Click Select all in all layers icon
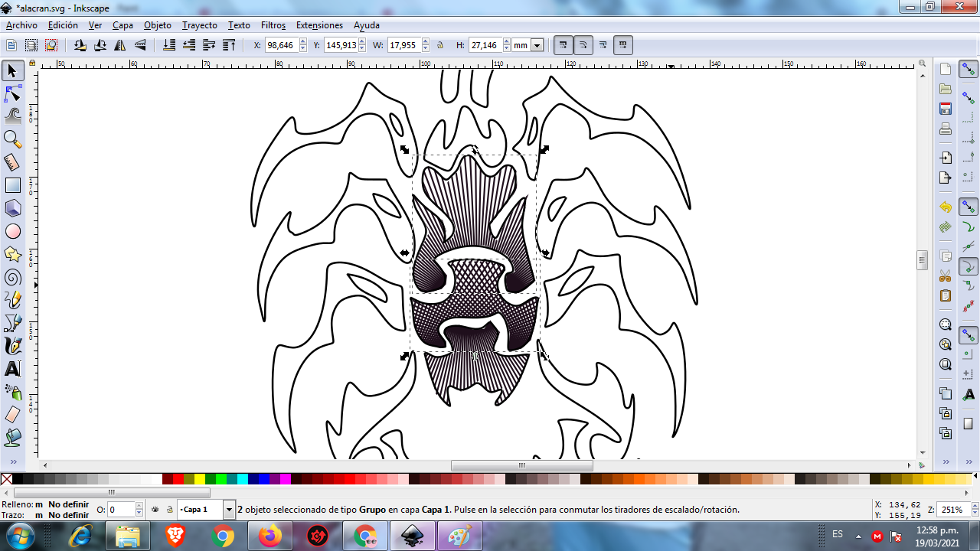This screenshot has height=551, width=980. pyautogui.click(x=31, y=45)
